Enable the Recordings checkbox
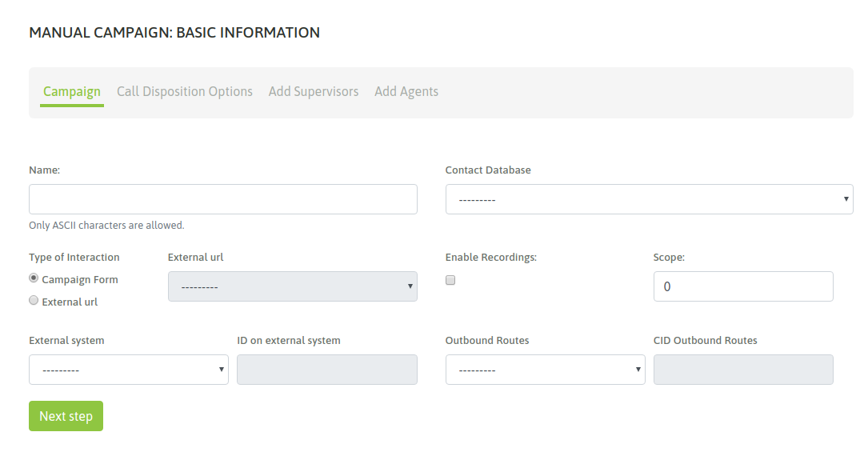 [x=450, y=280]
